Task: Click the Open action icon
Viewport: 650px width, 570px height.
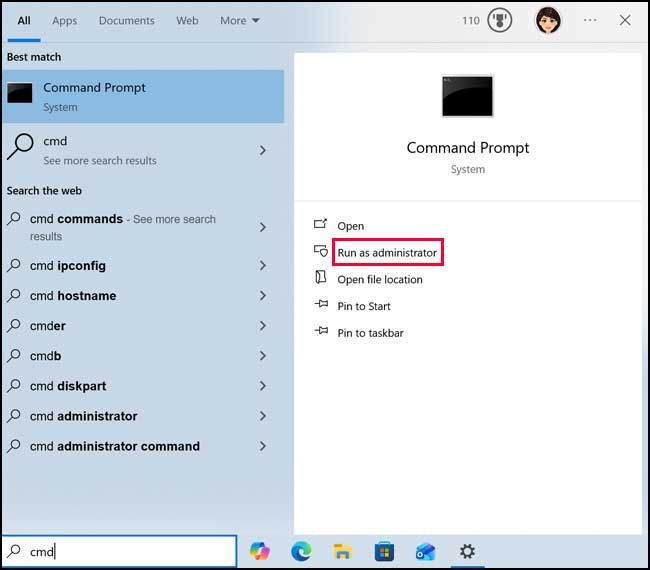Action: click(x=320, y=224)
